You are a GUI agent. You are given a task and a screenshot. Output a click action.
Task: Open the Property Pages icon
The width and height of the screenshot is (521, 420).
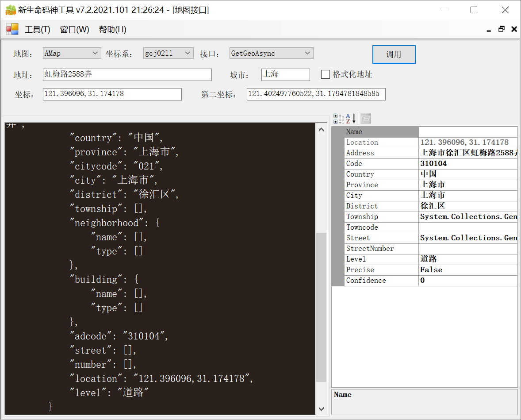[366, 118]
